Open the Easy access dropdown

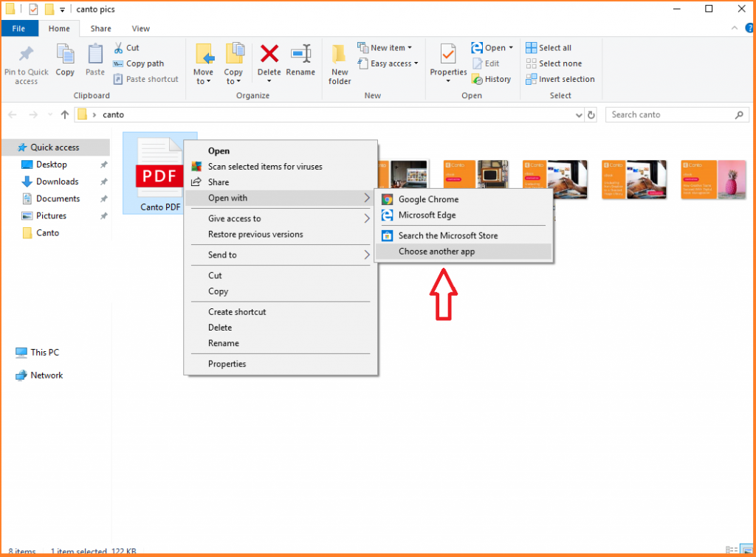click(x=388, y=63)
